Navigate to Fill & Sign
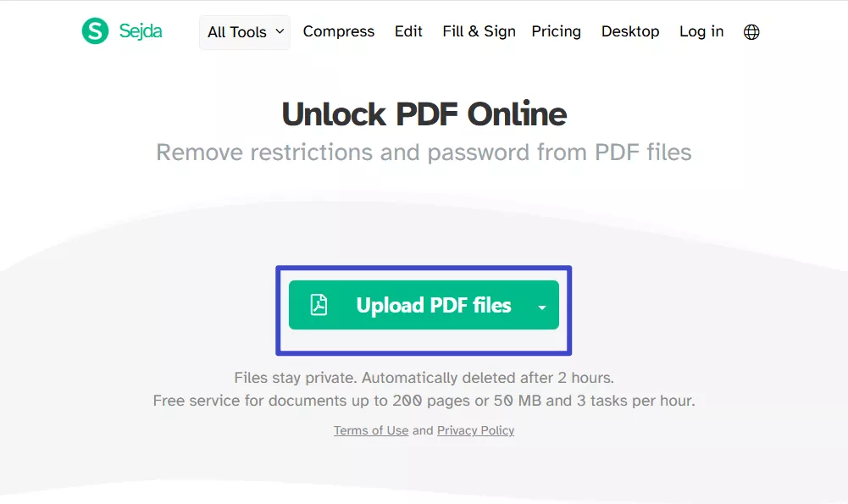Image resolution: width=848 pixels, height=504 pixels. point(478,31)
